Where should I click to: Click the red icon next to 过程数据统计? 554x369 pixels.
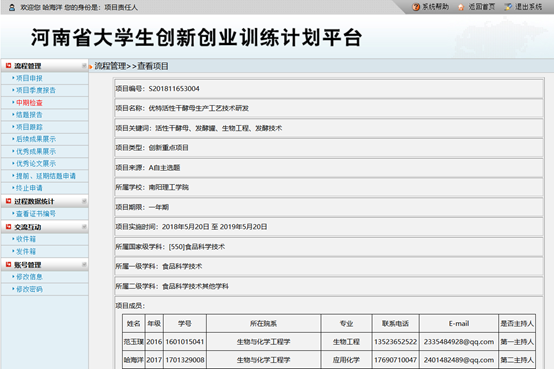[x=8, y=201]
